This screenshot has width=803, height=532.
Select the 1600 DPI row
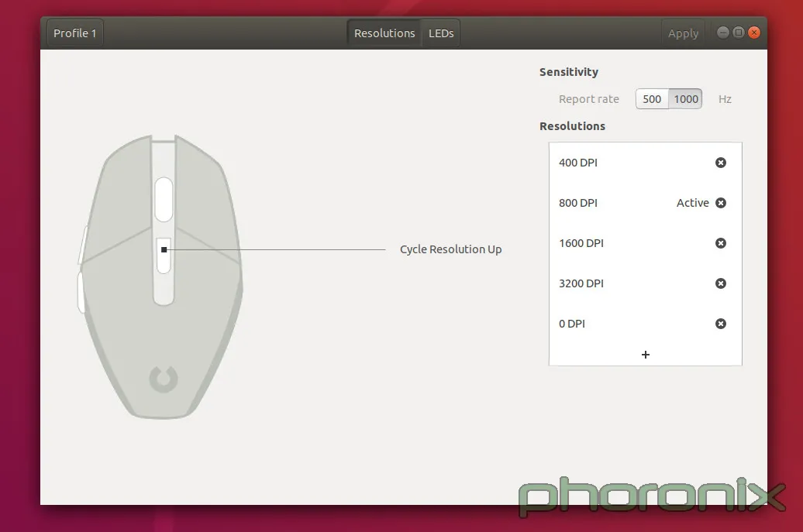(x=645, y=243)
